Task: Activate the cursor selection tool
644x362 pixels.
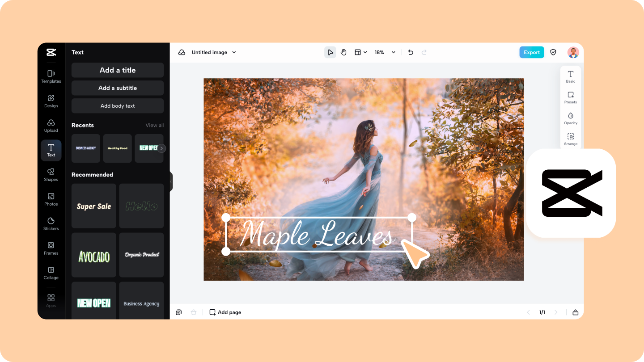Action: 330,52
